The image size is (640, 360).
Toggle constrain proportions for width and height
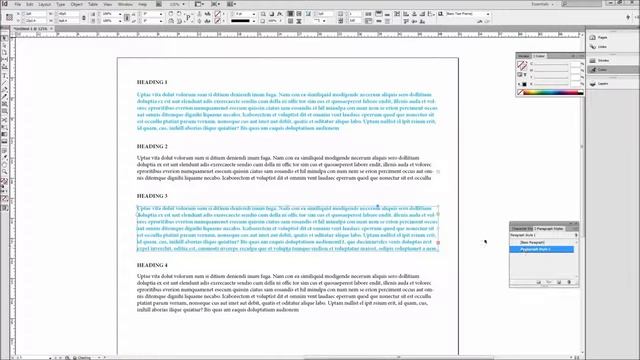(84, 18)
